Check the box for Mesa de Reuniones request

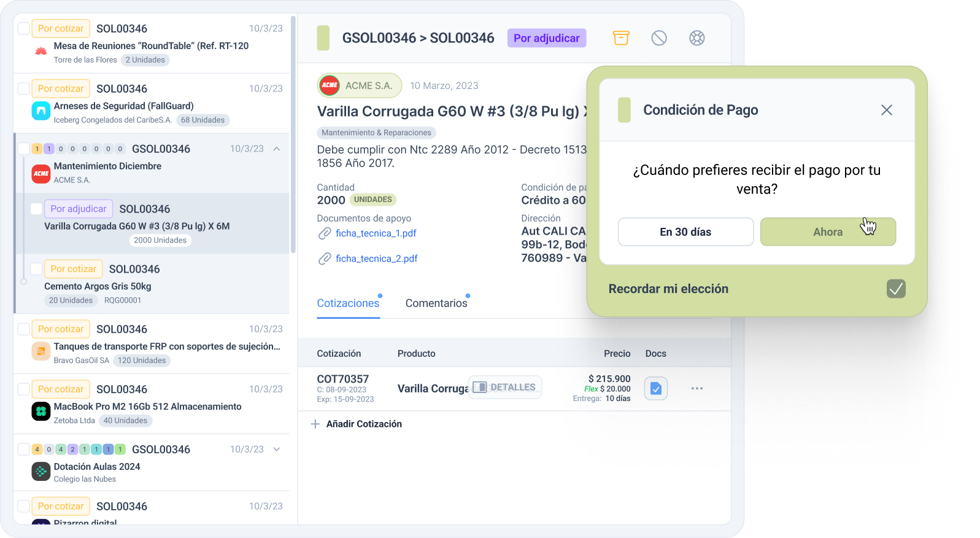coord(24,29)
